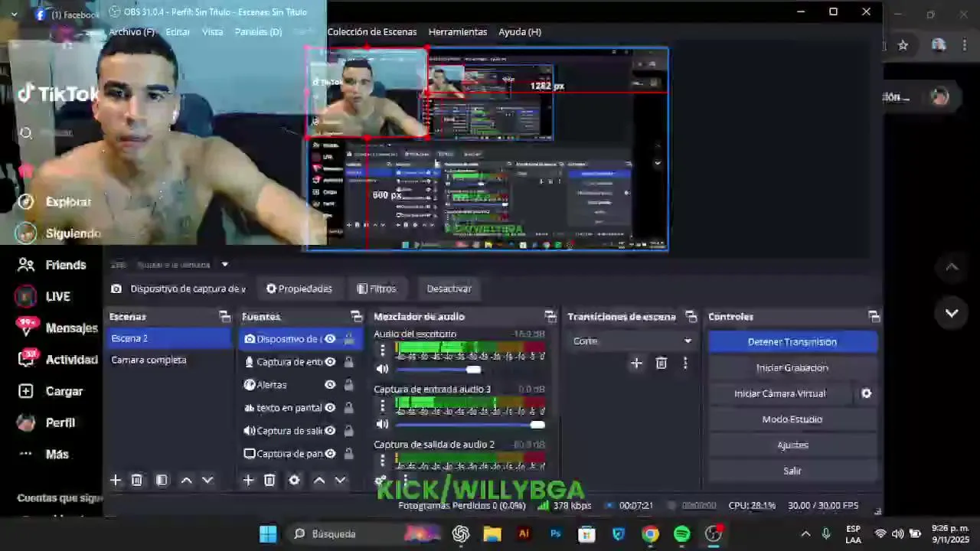Open Spotify from the taskbar
The height and width of the screenshot is (551, 980).
(x=681, y=533)
